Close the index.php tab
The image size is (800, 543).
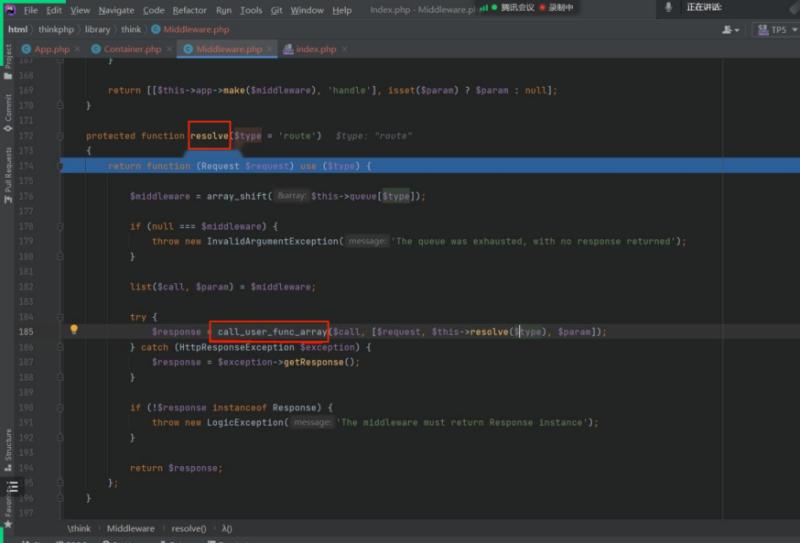(345, 49)
